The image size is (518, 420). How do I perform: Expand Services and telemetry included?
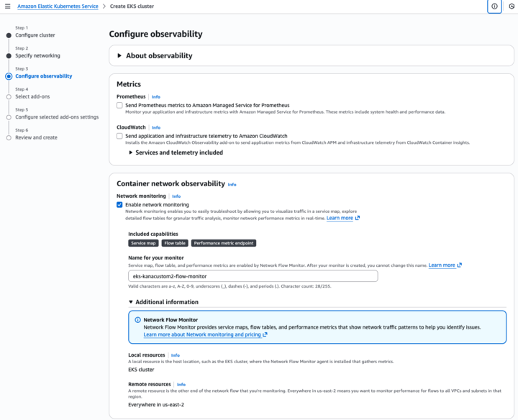(131, 152)
